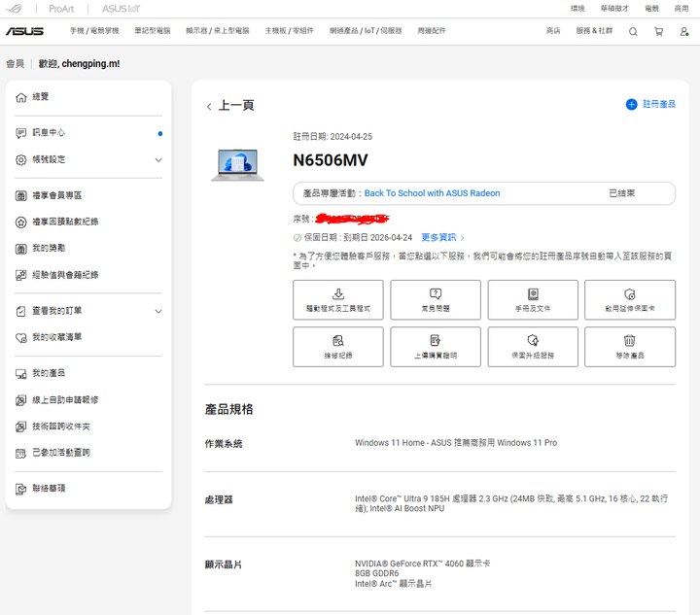Open the 周邊配件 menu
This screenshot has height=615, width=700.
click(x=432, y=31)
